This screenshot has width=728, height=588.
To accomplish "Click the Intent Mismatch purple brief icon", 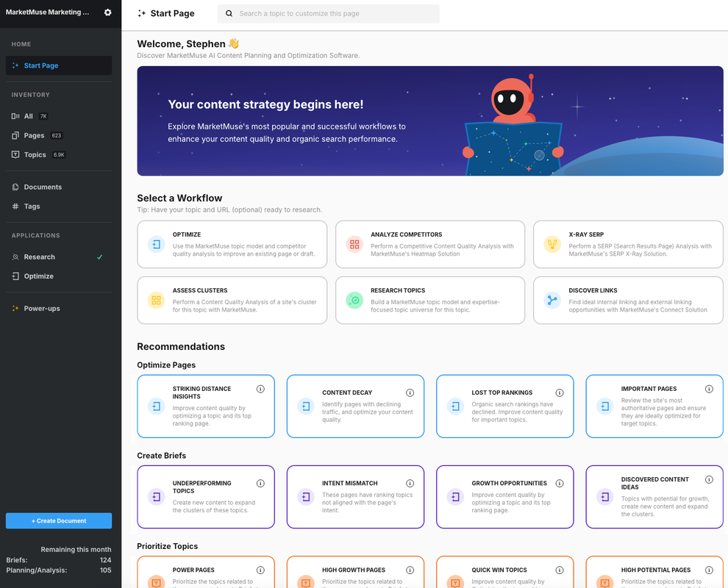I will [306, 497].
